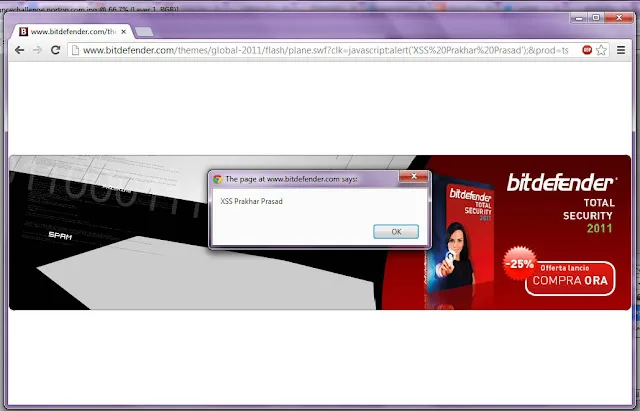Close the www.bitdefender.com tab
Screen dimensions: 640x411
124,31
